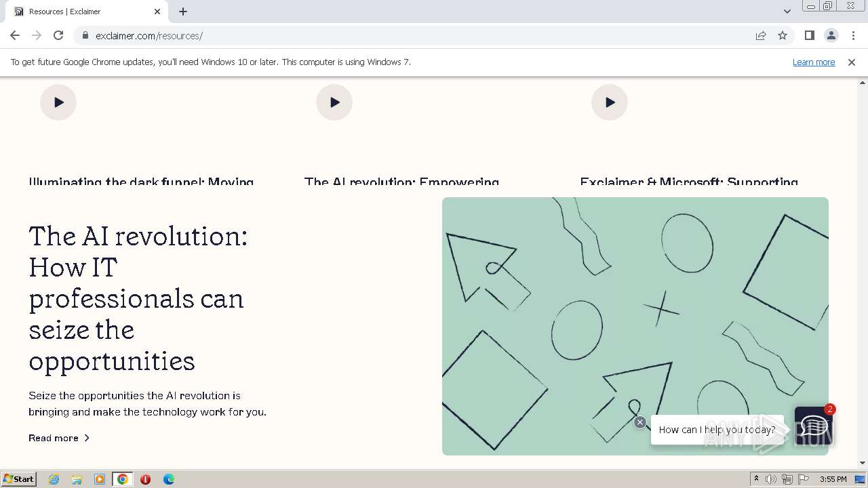Open Windows Explorer folder in taskbar
This screenshot has width=868, height=488.
[x=77, y=479]
